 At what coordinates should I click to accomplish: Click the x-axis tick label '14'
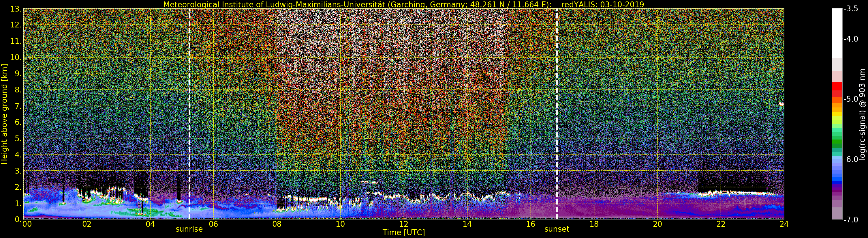click(x=467, y=224)
